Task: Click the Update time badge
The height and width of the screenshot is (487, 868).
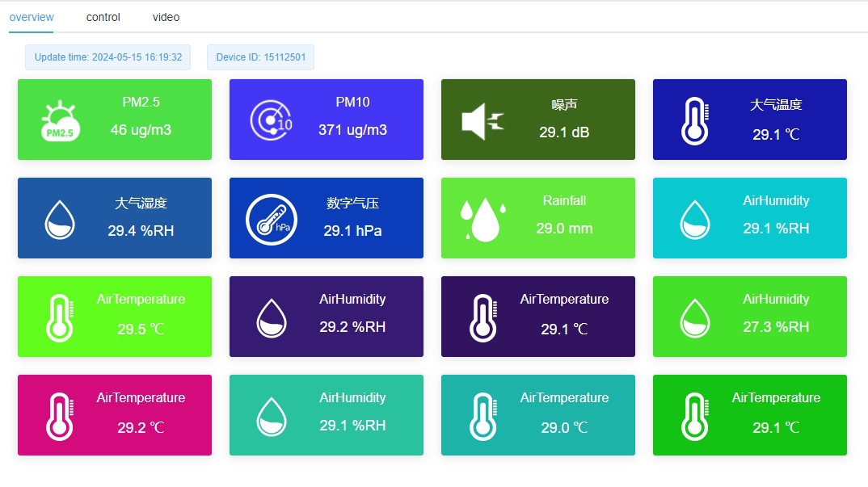Action: 107,57
